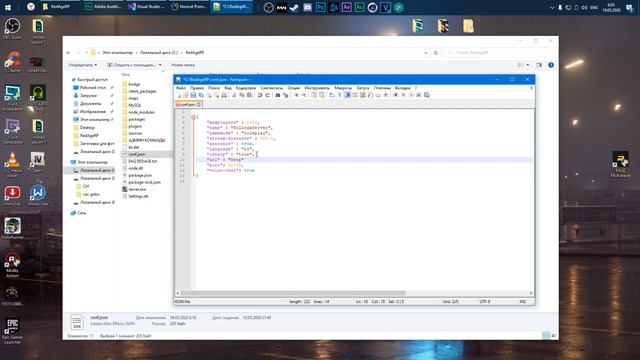Open the Плагины menu
Screen dimensions: 640x360
coord(382,88)
